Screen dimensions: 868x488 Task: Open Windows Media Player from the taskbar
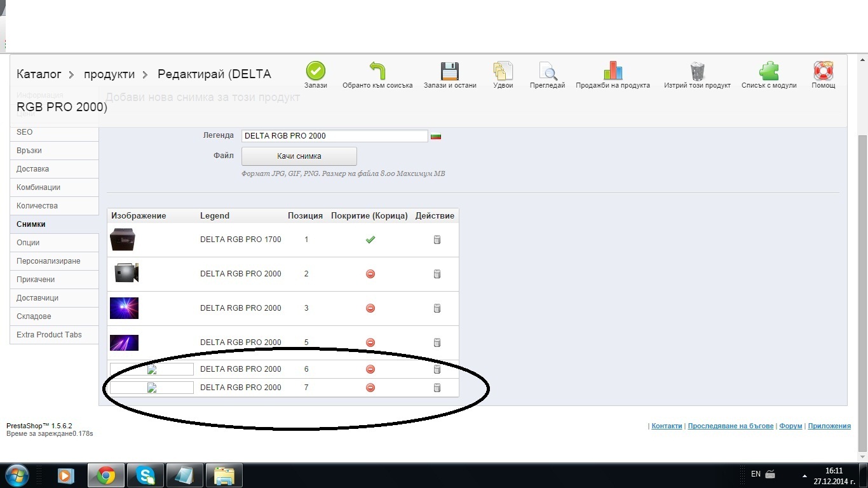click(x=65, y=475)
